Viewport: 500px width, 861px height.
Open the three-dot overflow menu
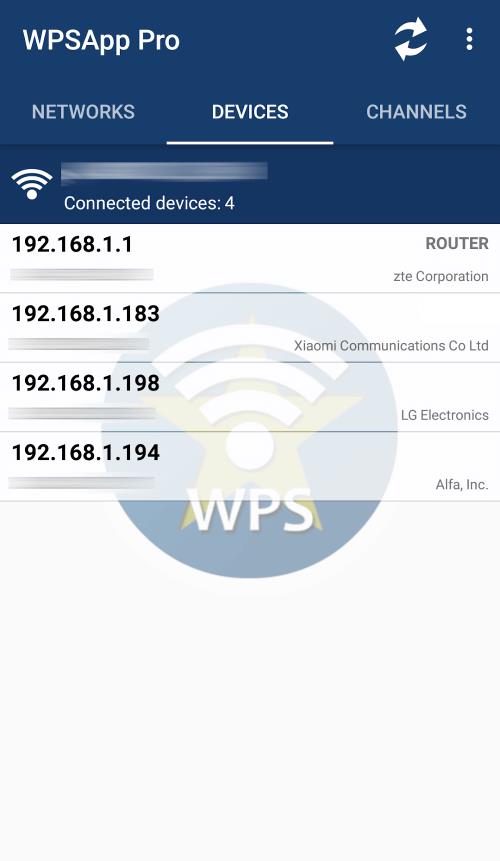pyautogui.click(x=469, y=40)
